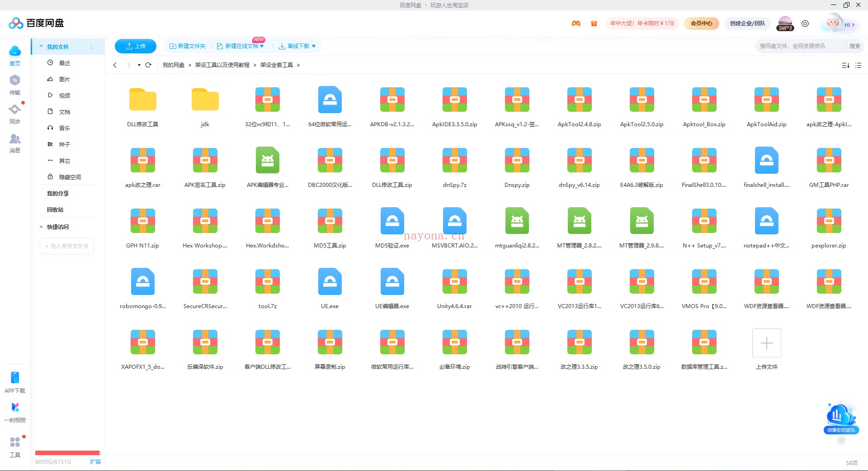The width and height of the screenshot is (868, 471).
Task: Click the 扩容 expand storage link
Action: (x=95, y=462)
